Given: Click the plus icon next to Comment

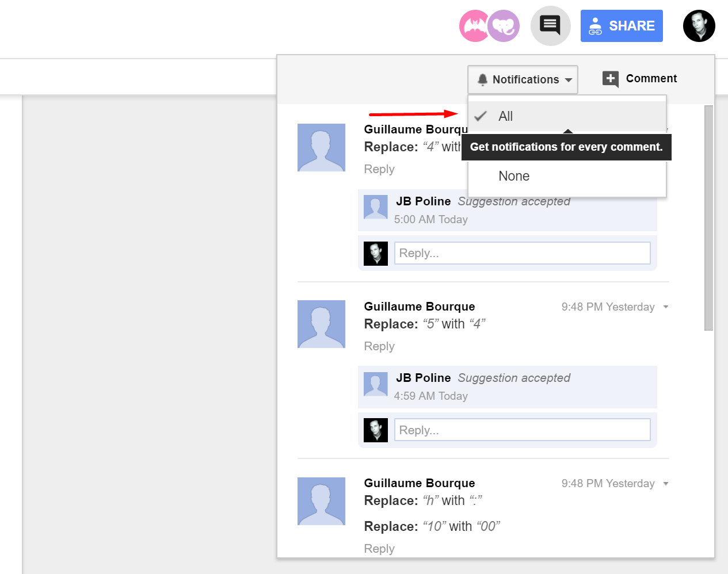Looking at the screenshot, I should [611, 79].
